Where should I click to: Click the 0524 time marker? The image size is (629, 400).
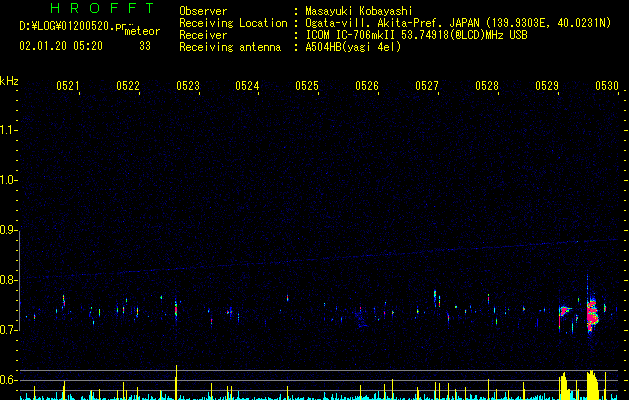(x=247, y=85)
